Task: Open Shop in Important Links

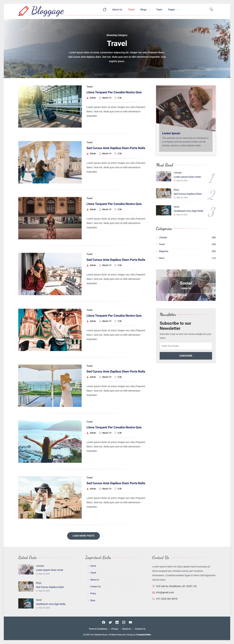Action: click(92, 600)
